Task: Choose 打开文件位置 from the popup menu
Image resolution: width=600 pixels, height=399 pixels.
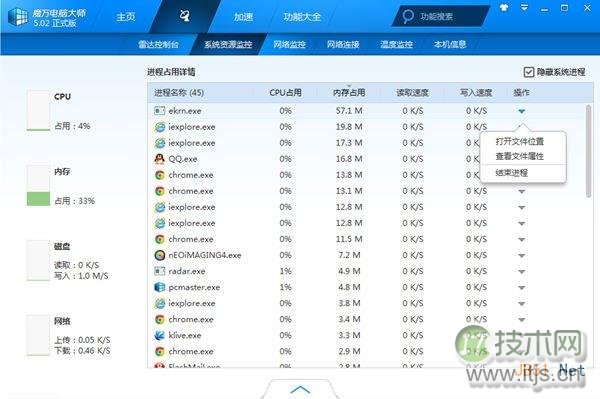Action: click(x=520, y=142)
